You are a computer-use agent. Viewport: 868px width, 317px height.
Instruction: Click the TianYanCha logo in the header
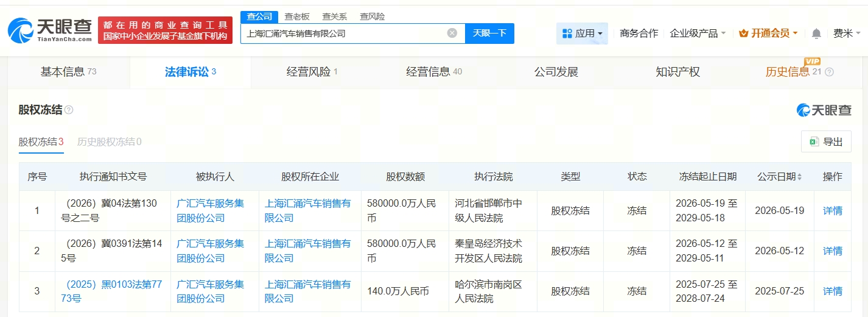click(50, 30)
